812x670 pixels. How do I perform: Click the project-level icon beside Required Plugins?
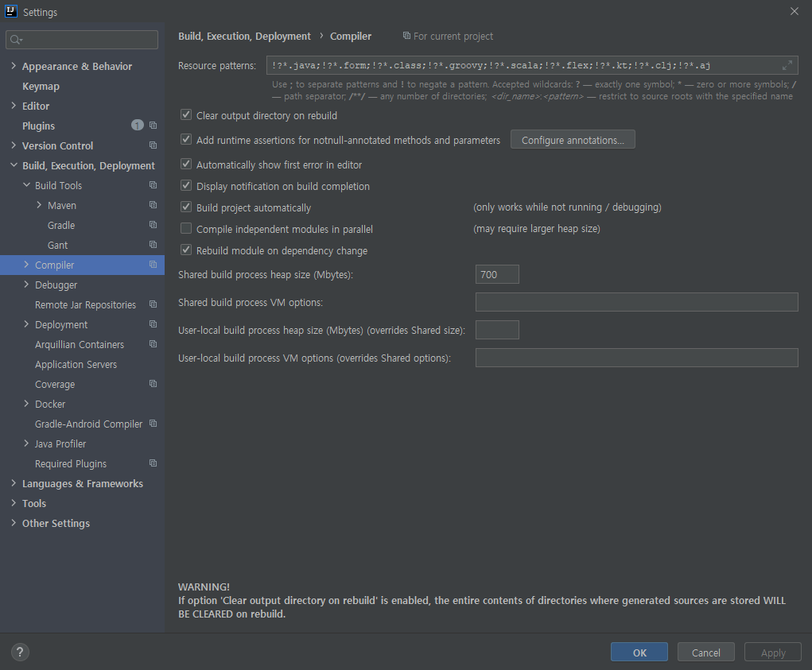click(x=153, y=463)
